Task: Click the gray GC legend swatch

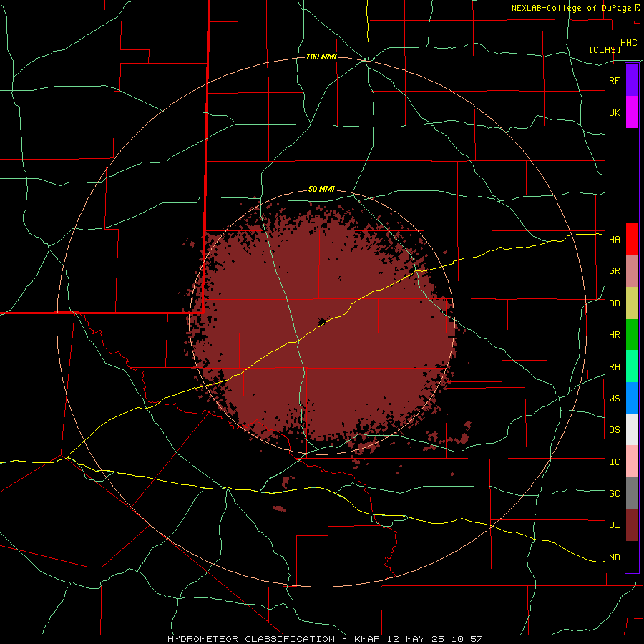Action: click(x=632, y=493)
